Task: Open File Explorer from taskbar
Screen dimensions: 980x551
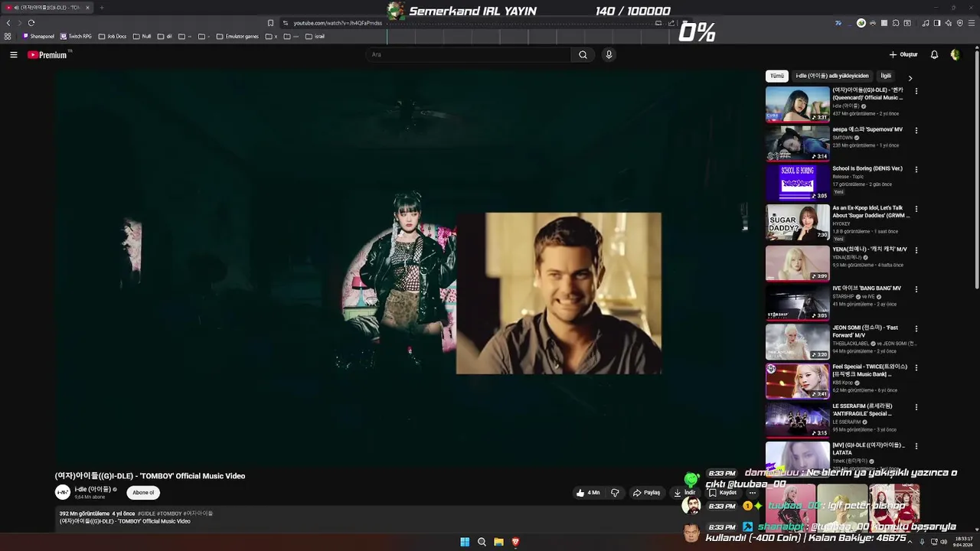Action: (x=498, y=542)
